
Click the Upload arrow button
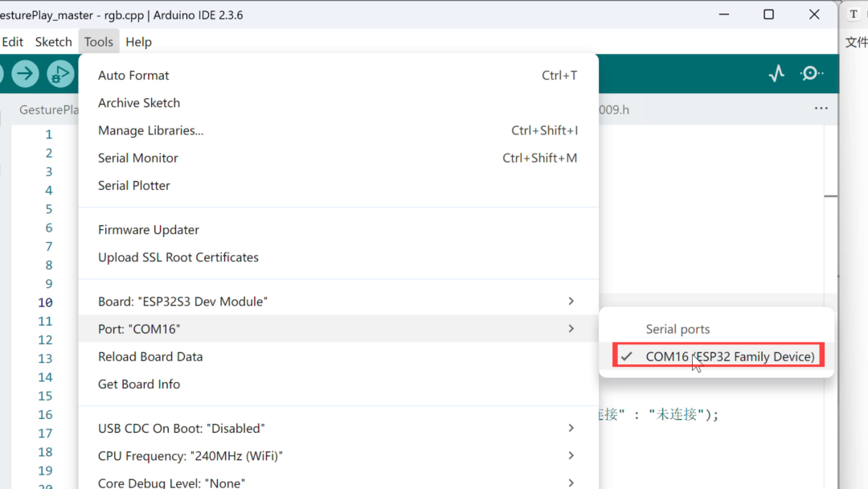tap(25, 74)
